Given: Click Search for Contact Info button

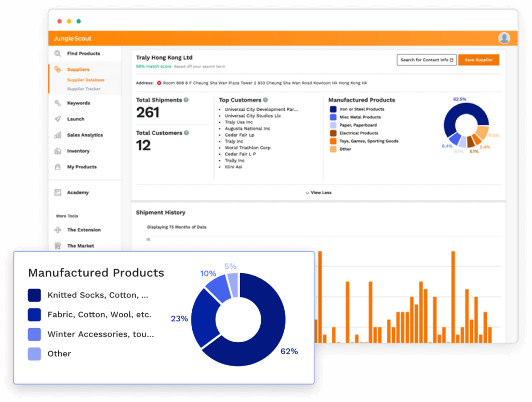Looking at the screenshot, I should tap(427, 60).
